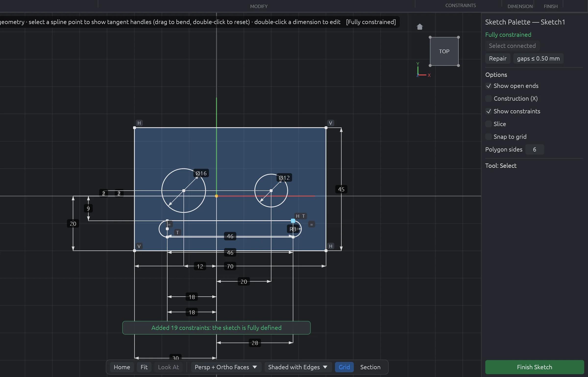Screen dimensions: 588x377
Task: Click the equal constraint icon right of the slot
Action: tap(311, 224)
